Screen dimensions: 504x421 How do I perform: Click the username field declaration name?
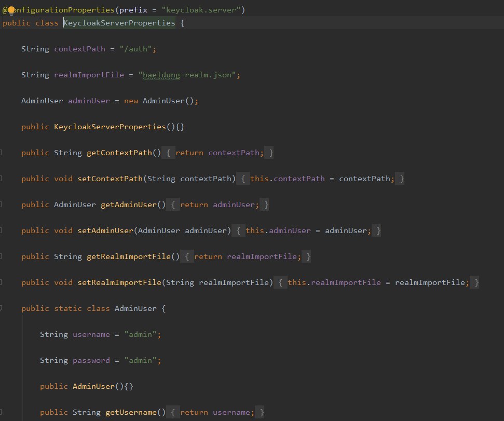point(91,334)
